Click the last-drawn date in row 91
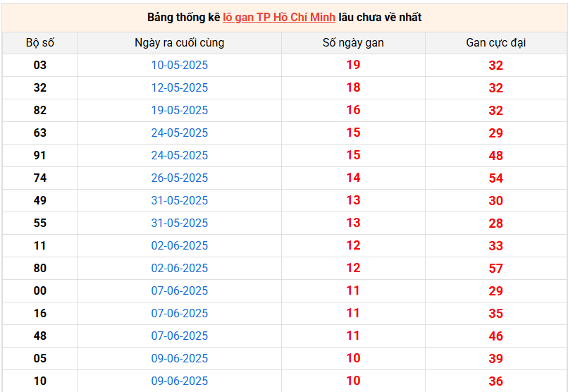Viewport: 568px width, 392px height. coord(180,155)
